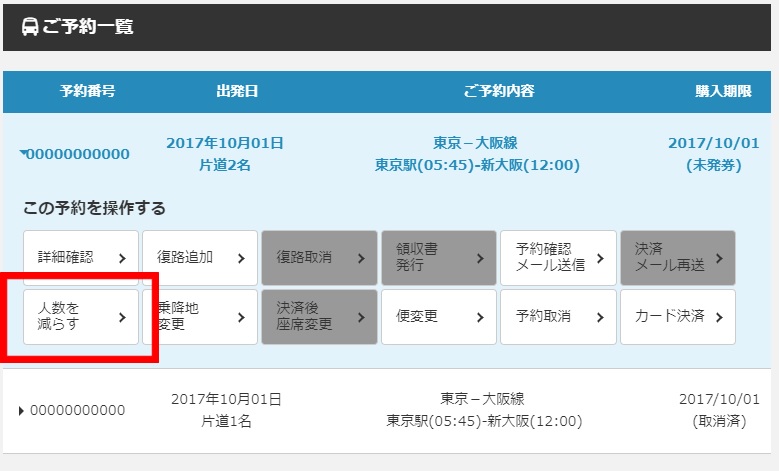This screenshot has width=779, height=471.
Task: Collapse the first reservation row triangle
Action: (x=22, y=154)
